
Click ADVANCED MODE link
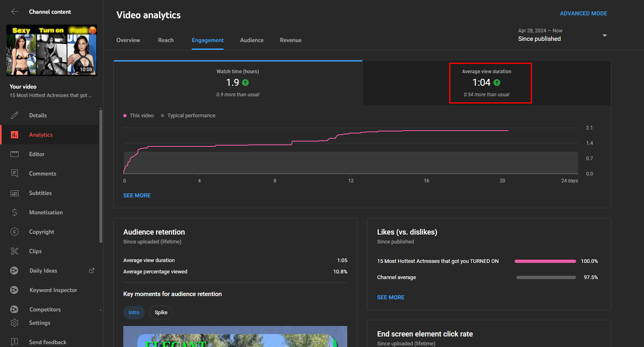pyautogui.click(x=583, y=13)
